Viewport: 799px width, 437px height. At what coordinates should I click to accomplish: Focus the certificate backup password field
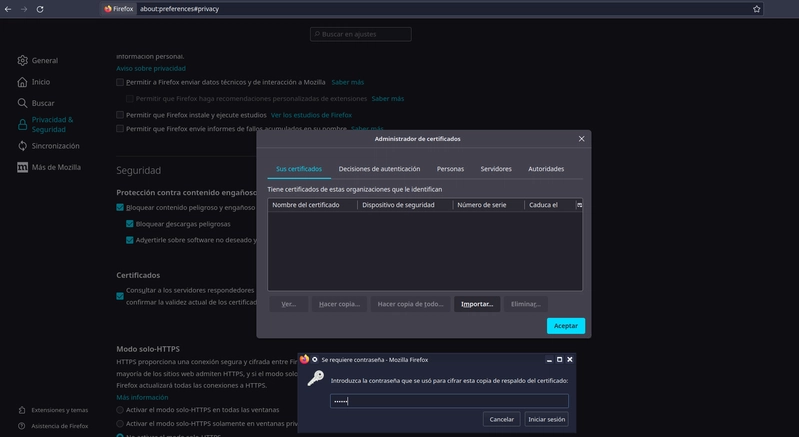[x=449, y=401]
